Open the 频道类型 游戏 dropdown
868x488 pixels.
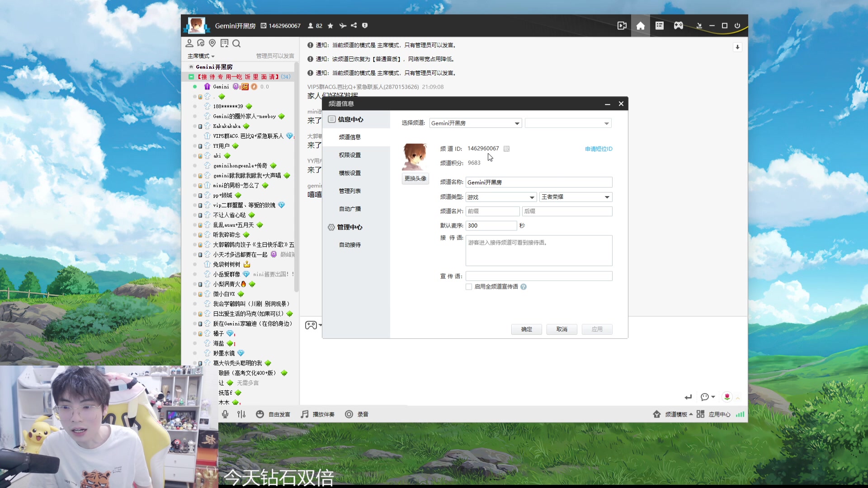tap(501, 197)
